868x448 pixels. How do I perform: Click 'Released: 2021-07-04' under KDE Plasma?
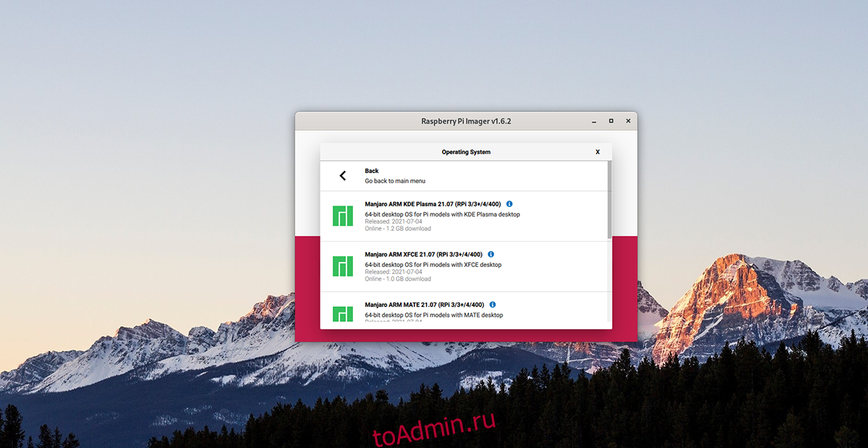point(393,221)
